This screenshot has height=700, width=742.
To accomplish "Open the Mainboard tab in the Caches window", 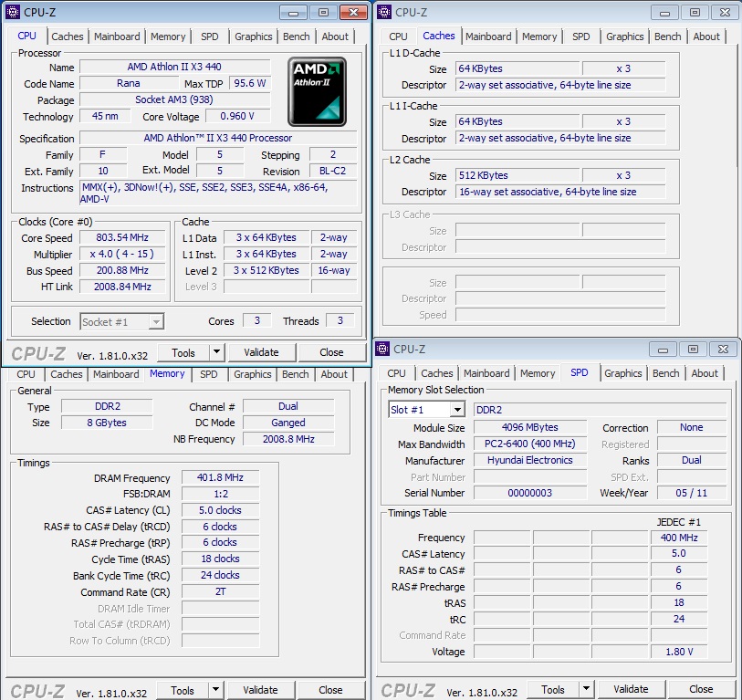I will (x=488, y=37).
